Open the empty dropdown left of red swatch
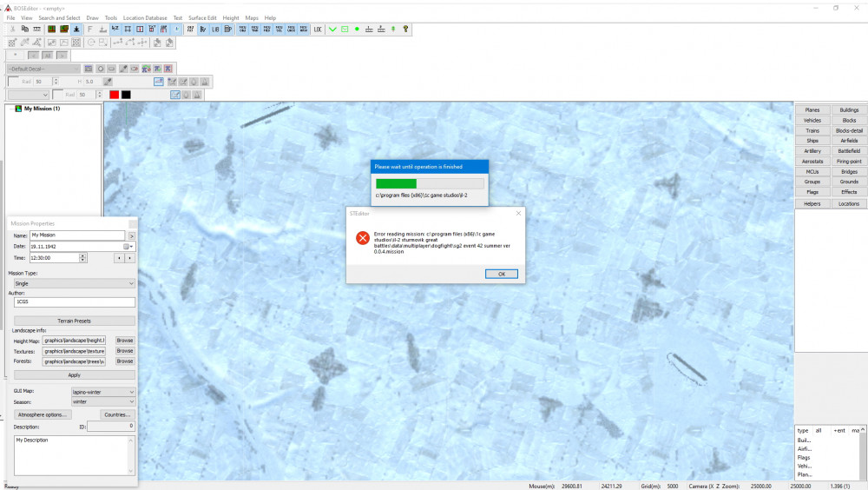Viewport: 868px width, 490px height. (x=28, y=95)
